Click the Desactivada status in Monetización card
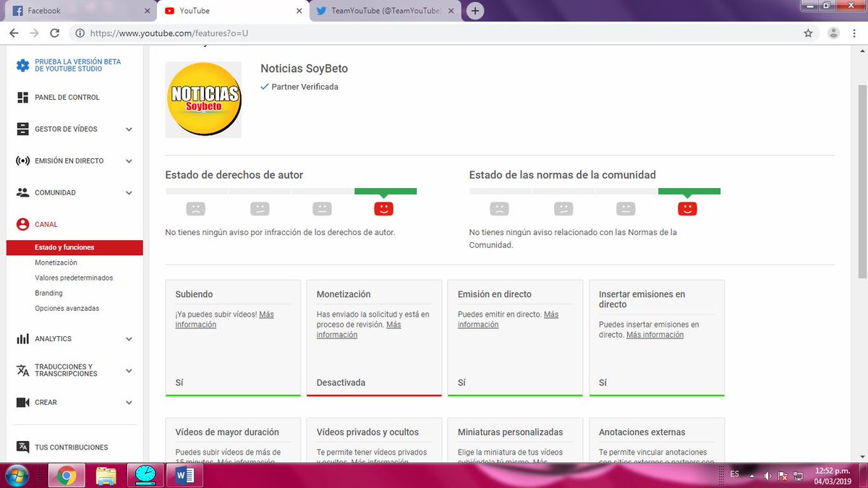The width and height of the screenshot is (868, 488). 341,382
